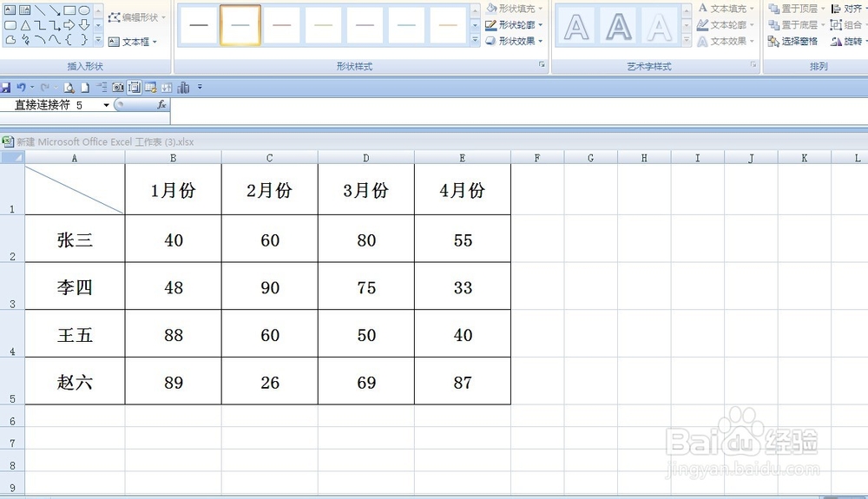Select the cell '1月份'
The width and height of the screenshot is (868, 499).
174,190
